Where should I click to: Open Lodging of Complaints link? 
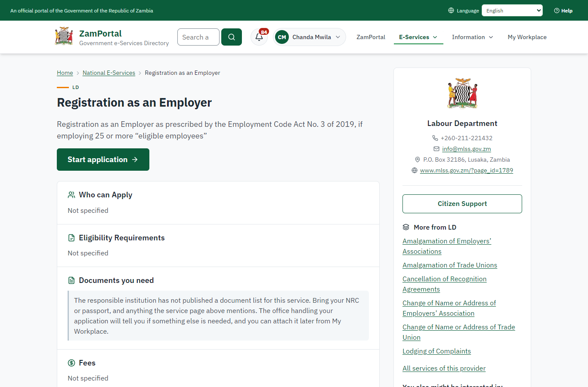(x=436, y=351)
